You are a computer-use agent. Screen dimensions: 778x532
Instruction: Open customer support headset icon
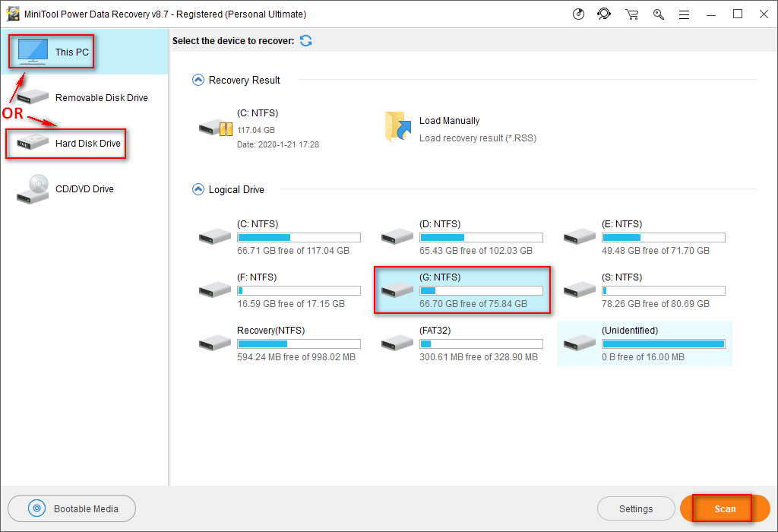604,14
